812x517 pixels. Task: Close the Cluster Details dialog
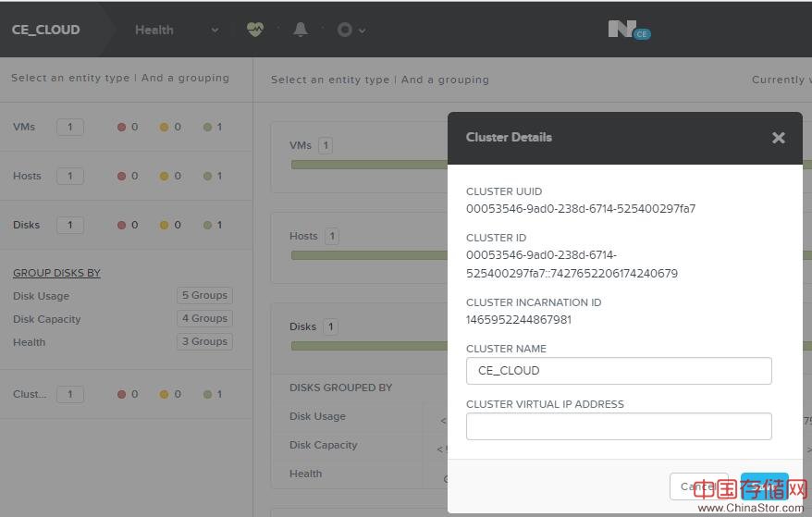point(778,138)
